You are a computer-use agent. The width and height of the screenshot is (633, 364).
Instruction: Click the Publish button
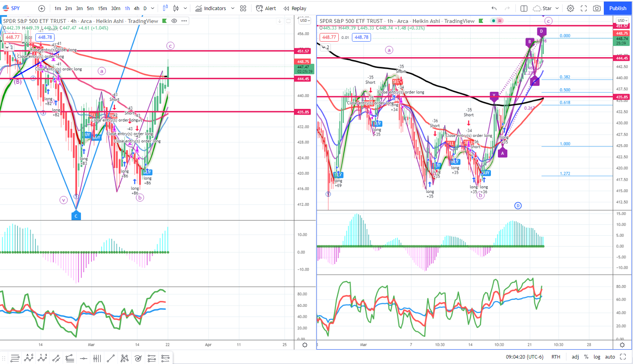618,8
